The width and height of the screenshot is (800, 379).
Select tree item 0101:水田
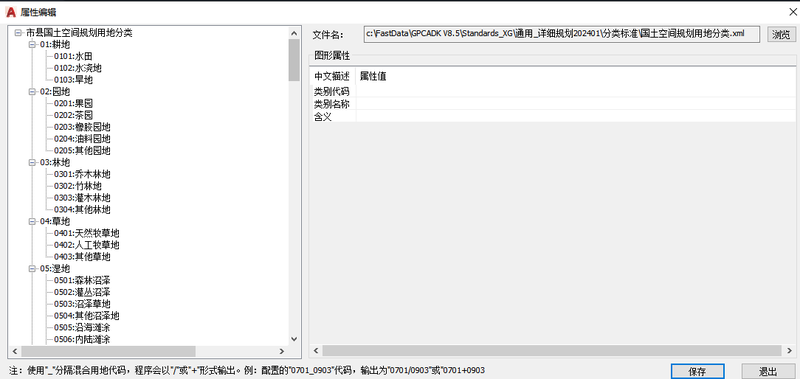click(x=73, y=56)
